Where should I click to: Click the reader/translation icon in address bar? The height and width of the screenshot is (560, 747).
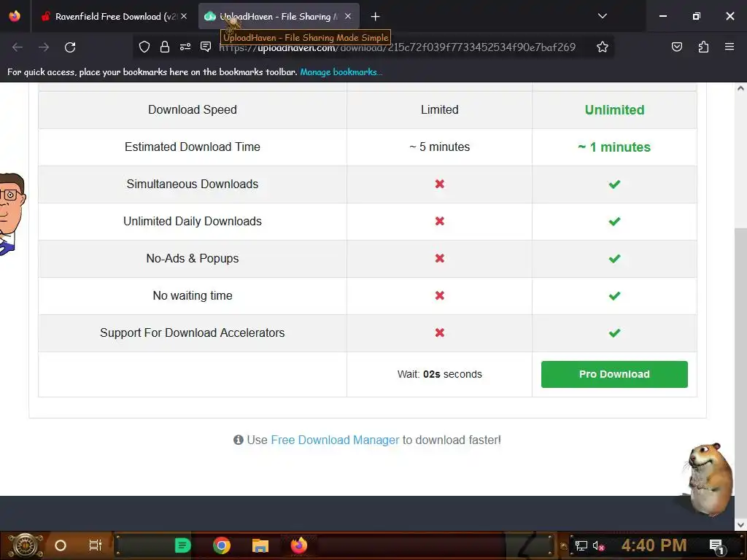(x=206, y=47)
